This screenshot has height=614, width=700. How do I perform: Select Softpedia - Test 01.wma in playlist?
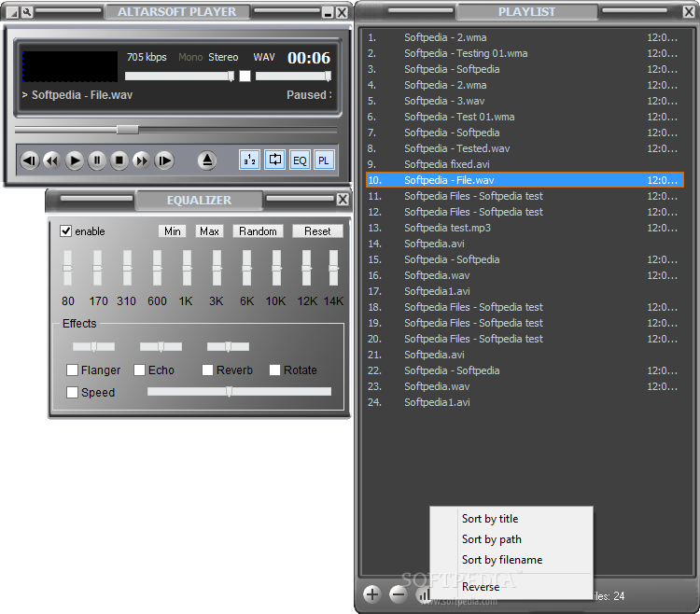[525, 117]
